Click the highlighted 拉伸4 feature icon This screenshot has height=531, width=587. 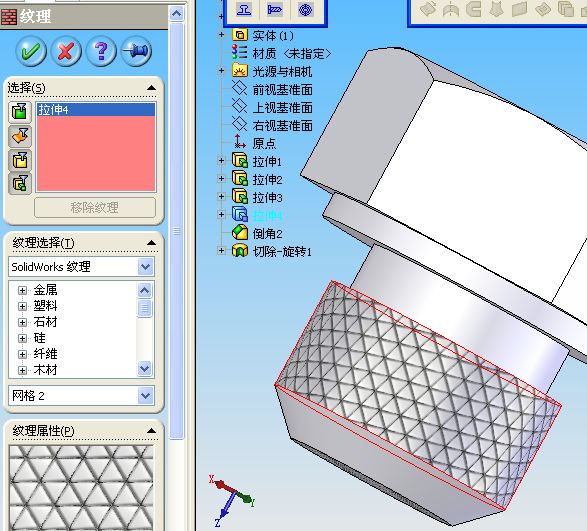[x=240, y=215]
